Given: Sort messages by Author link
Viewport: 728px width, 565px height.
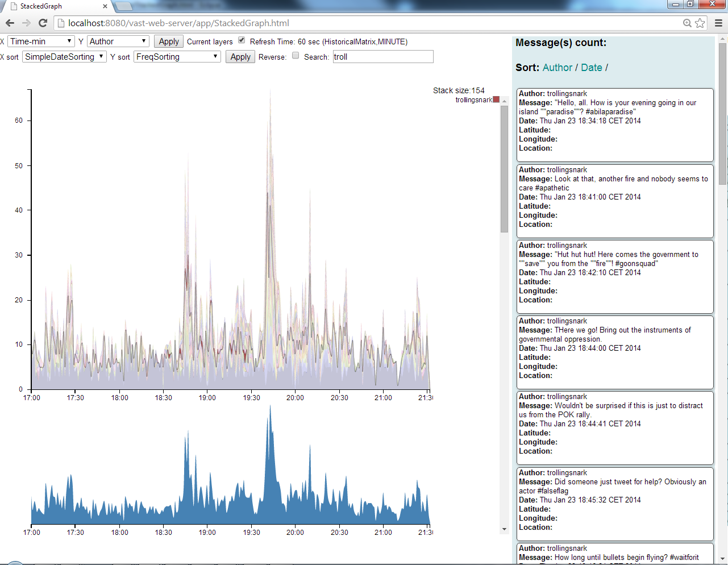Looking at the screenshot, I should pyautogui.click(x=558, y=68).
